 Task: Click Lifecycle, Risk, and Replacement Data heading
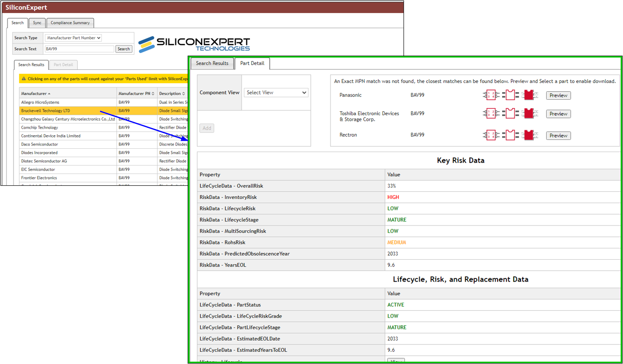pos(461,279)
